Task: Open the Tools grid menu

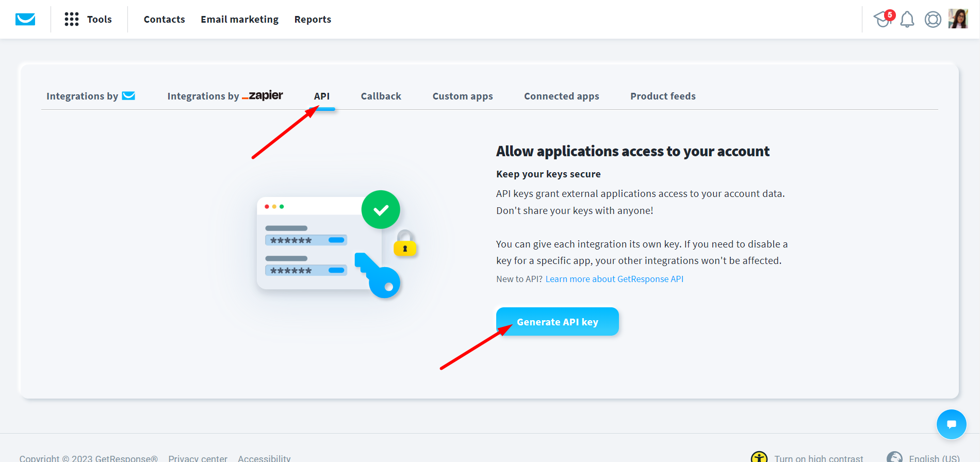Action: 88,20
